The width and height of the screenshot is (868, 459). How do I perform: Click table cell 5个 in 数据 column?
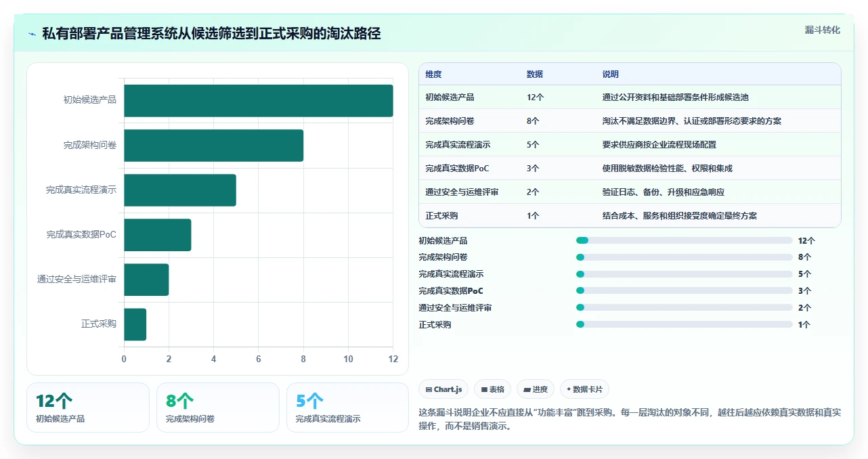tap(533, 145)
